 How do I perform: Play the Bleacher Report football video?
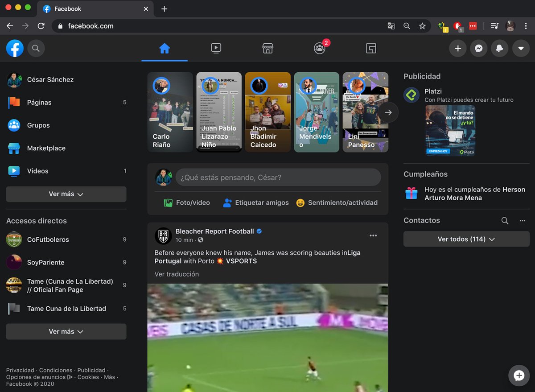[x=267, y=338]
